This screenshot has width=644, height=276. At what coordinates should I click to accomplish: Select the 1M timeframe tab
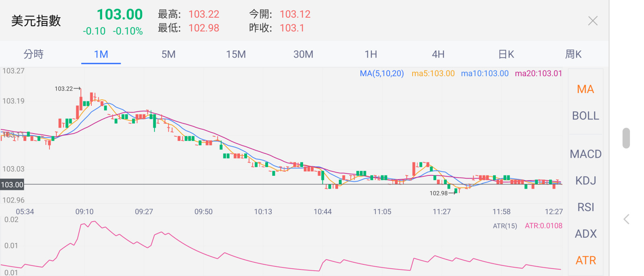pos(101,54)
